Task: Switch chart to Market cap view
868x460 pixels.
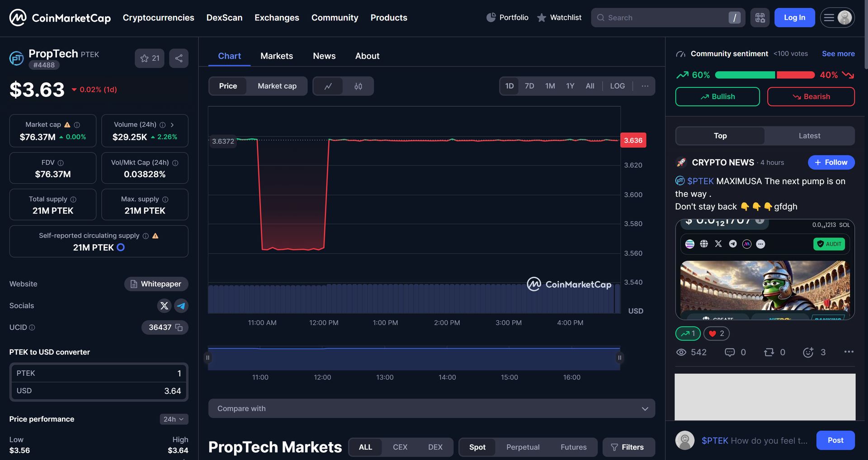Action: [x=277, y=86]
